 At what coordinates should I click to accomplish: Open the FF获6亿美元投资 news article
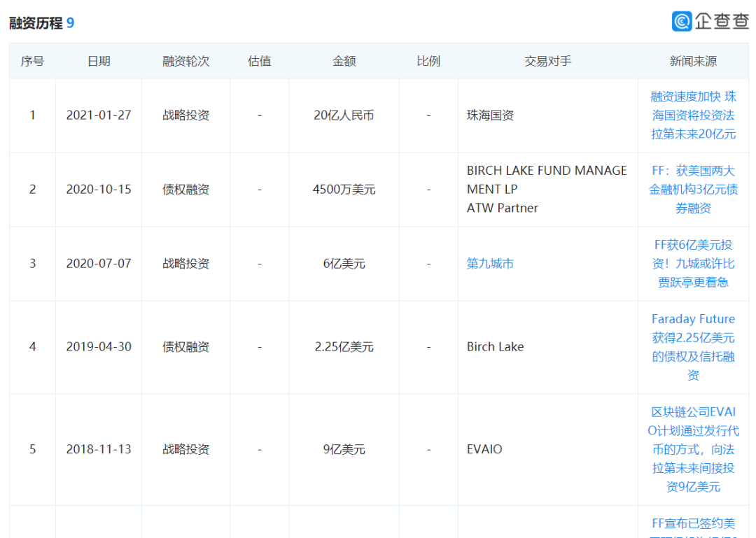click(x=693, y=264)
